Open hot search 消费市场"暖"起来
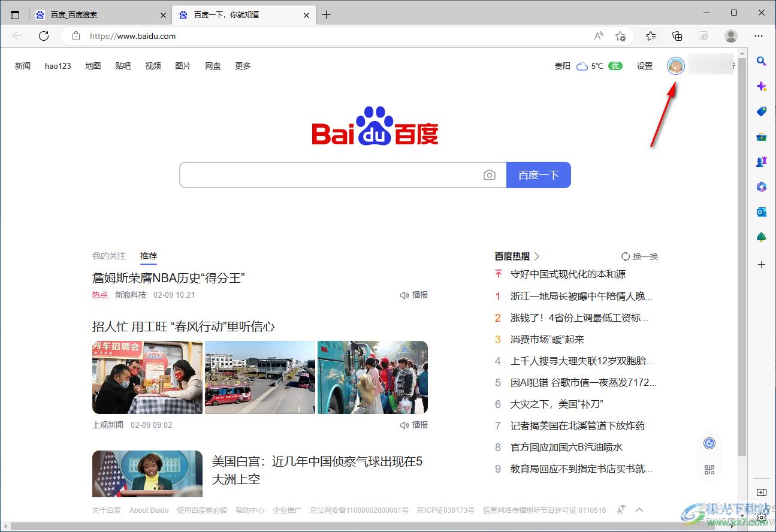 tap(547, 339)
